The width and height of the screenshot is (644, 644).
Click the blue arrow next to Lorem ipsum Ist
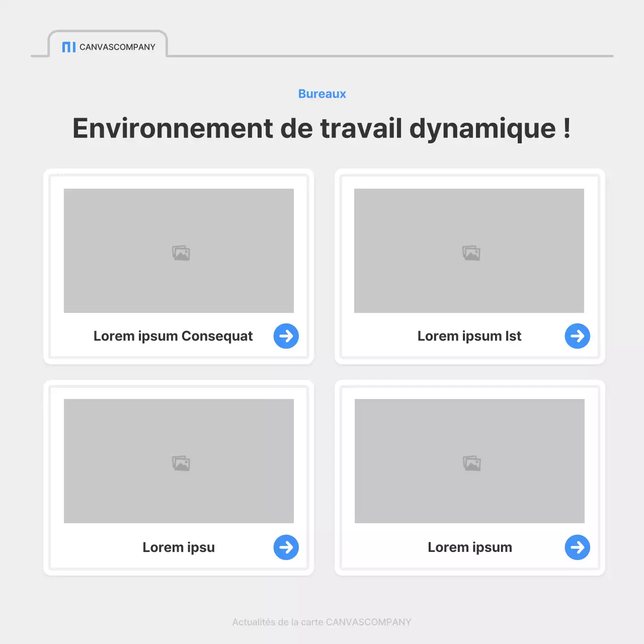coord(577,336)
